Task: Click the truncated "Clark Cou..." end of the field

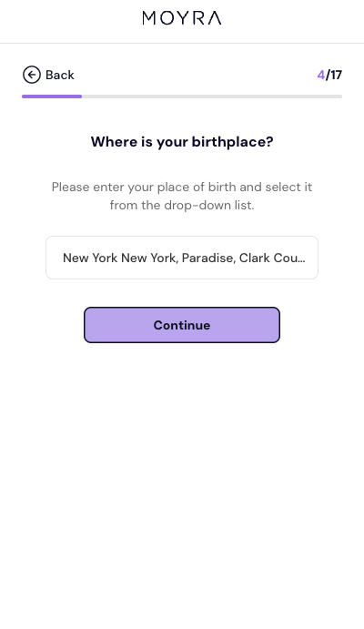Action: point(272,258)
